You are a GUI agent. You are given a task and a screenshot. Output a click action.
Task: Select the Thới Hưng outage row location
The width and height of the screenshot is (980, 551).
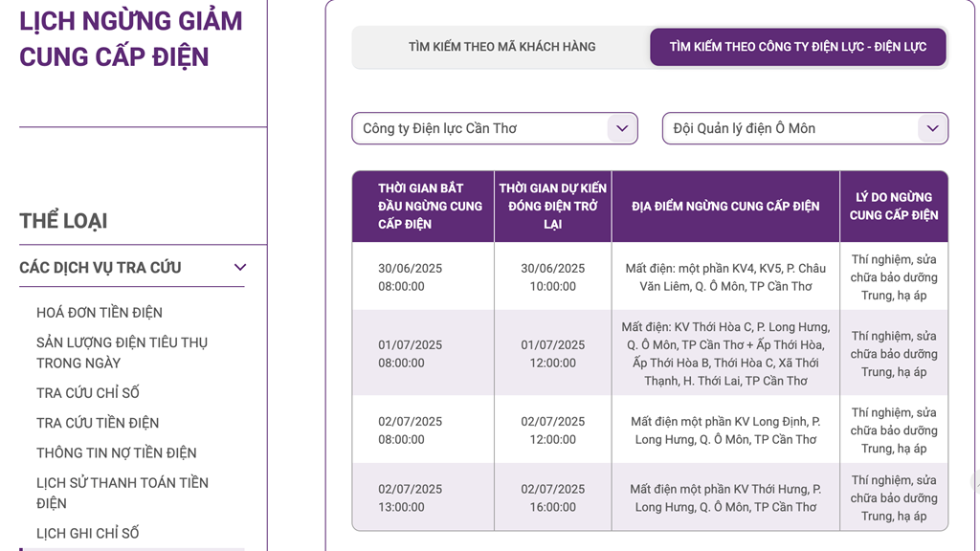725,497
